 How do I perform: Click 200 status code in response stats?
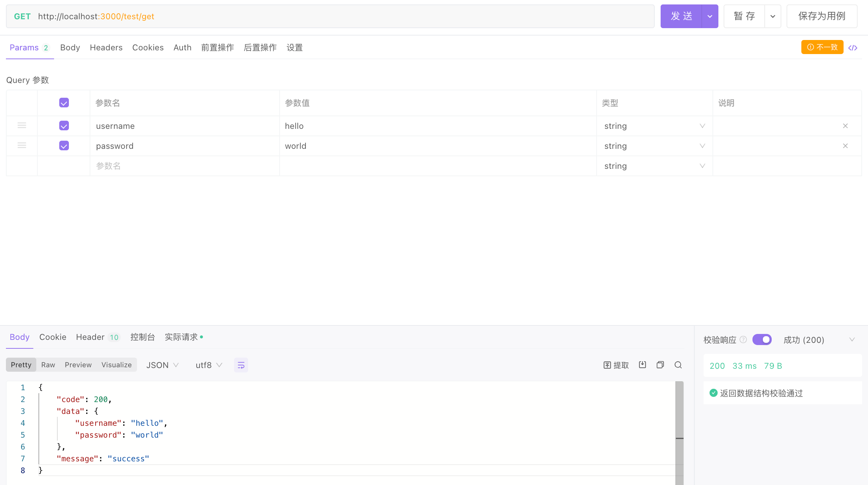[x=717, y=366]
